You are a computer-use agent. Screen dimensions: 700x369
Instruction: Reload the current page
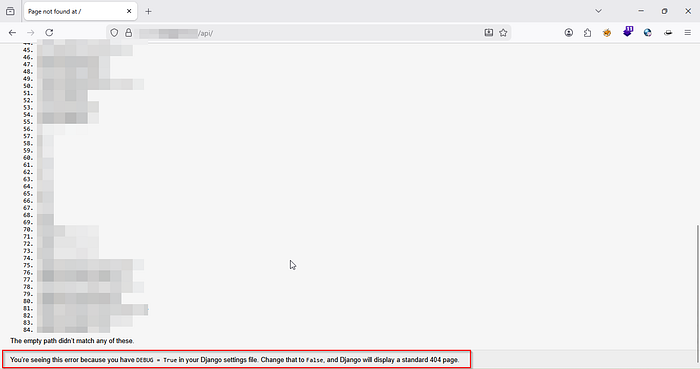point(49,33)
